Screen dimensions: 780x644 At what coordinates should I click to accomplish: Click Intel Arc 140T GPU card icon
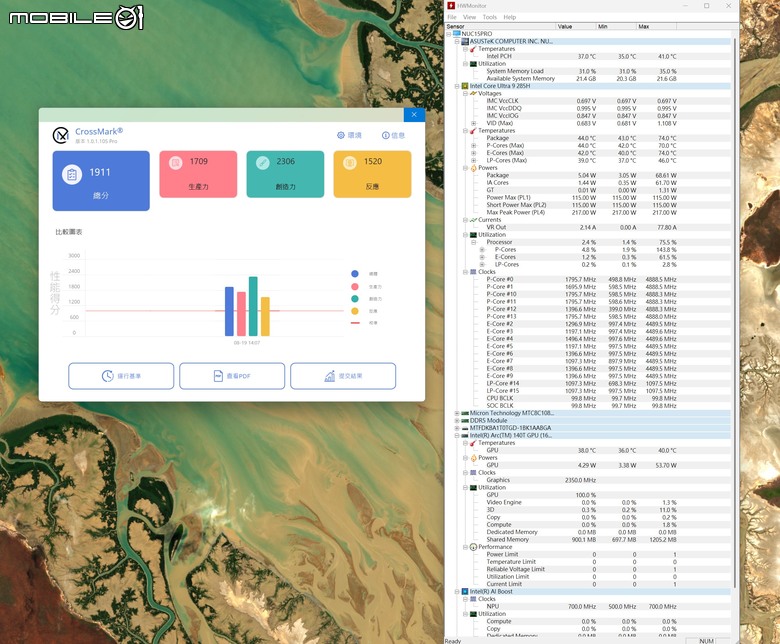(x=465, y=436)
